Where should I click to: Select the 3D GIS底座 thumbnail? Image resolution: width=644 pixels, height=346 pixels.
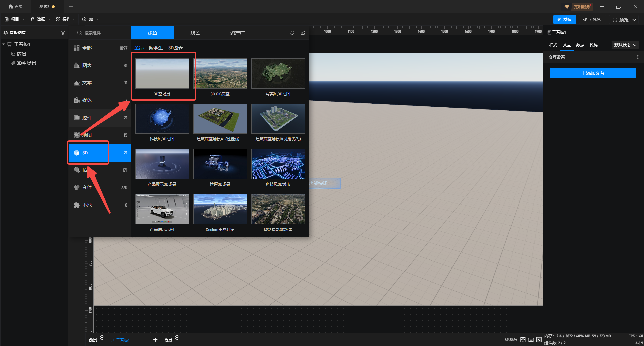coord(220,74)
